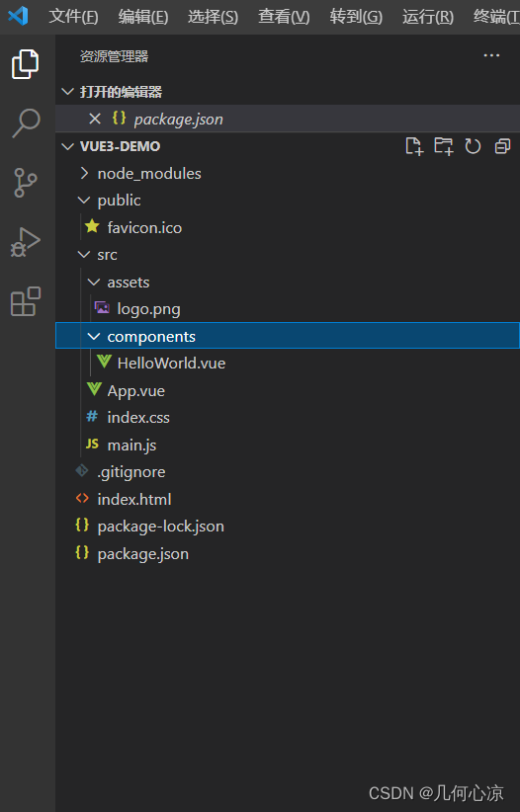Open main.js in the src folder

tap(131, 445)
